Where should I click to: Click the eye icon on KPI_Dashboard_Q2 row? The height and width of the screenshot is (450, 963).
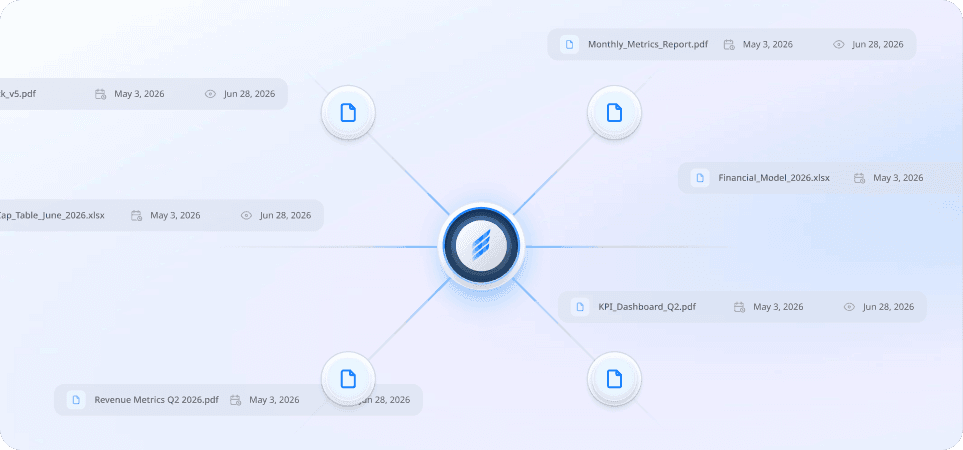[849, 307]
